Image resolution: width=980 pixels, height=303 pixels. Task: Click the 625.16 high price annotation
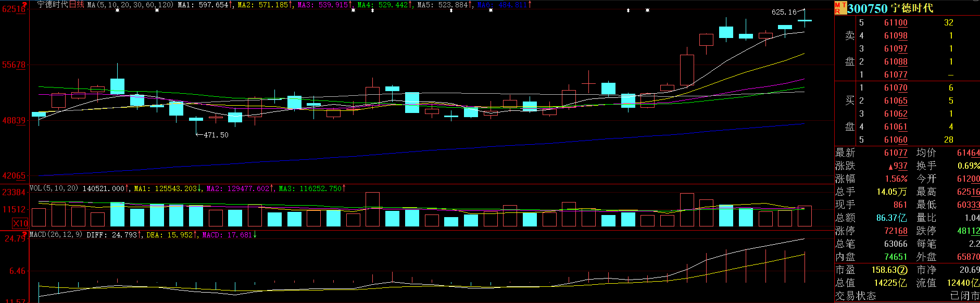coord(784,12)
